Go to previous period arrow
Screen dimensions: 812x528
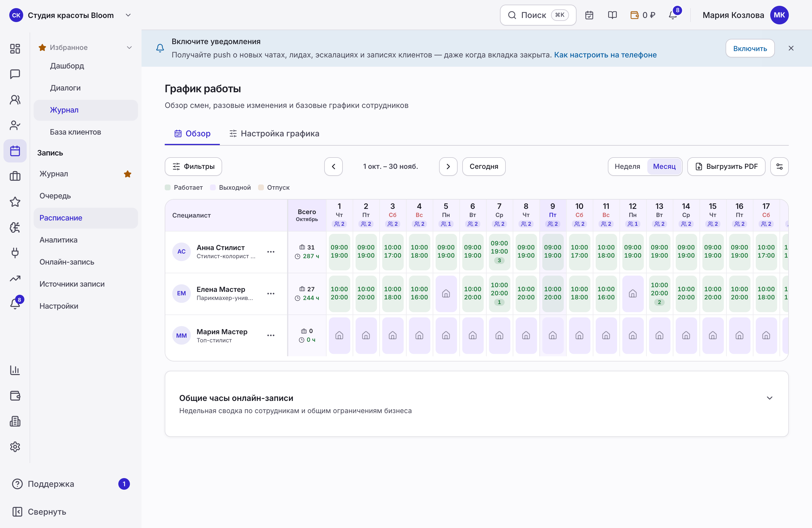[333, 167]
